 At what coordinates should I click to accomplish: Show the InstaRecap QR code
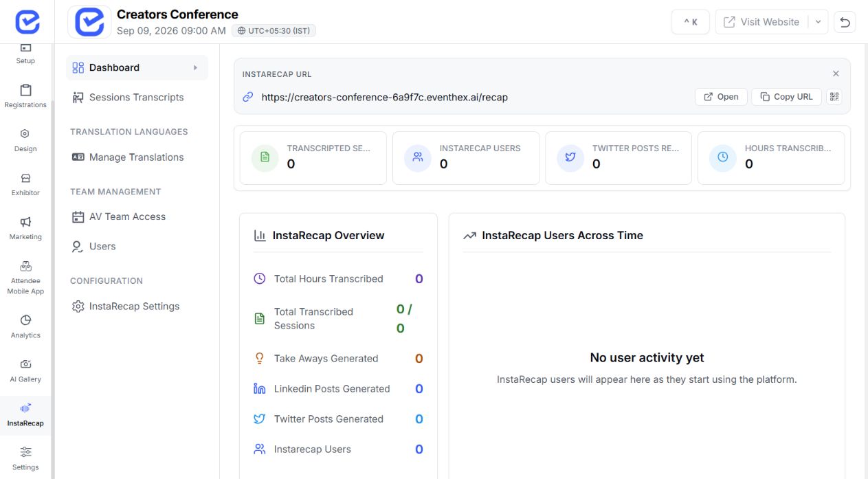[834, 97]
